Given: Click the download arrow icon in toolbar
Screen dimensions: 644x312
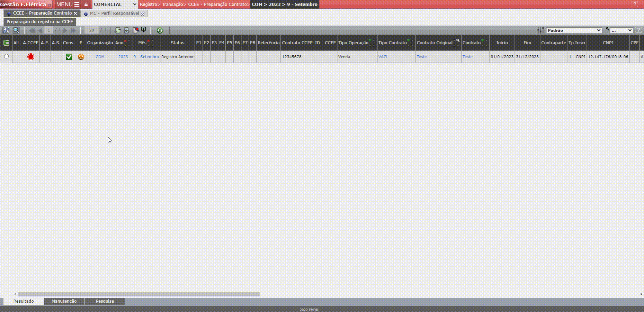Looking at the screenshot, I should (144, 30).
